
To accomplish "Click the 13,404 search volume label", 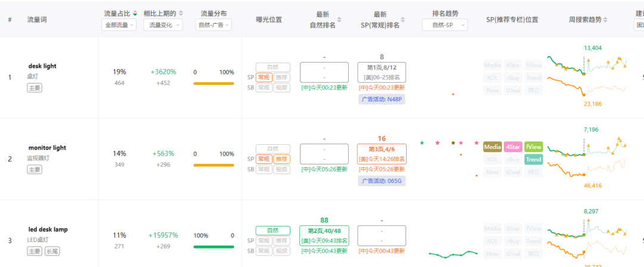I will [593, 48].
